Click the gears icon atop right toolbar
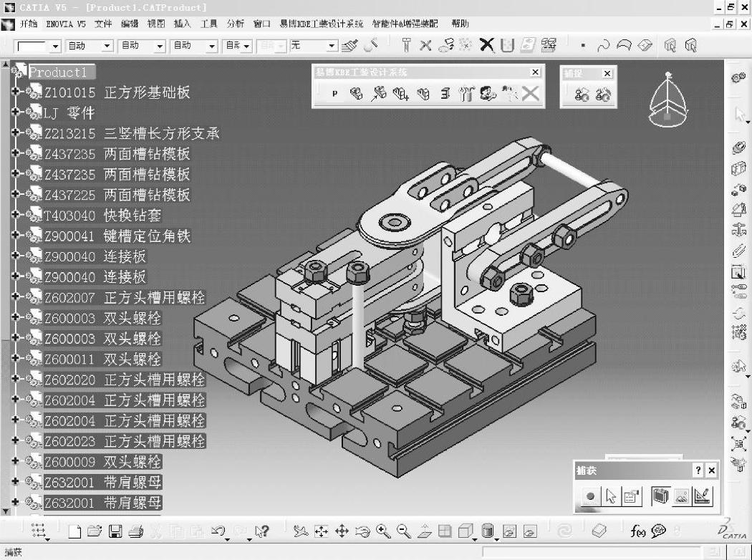The image size is (752, 560). pyautogui.click(x=738, y=77)
